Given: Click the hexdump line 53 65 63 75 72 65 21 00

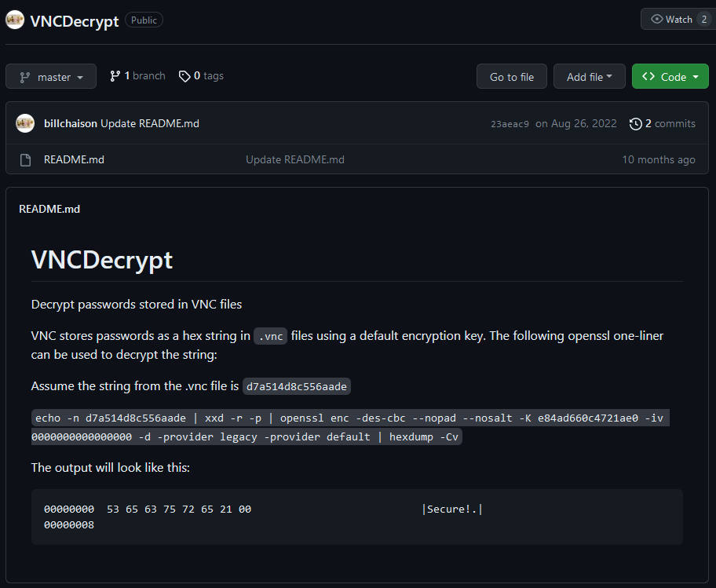Looking at the screenshot, I should coord(179,509).
